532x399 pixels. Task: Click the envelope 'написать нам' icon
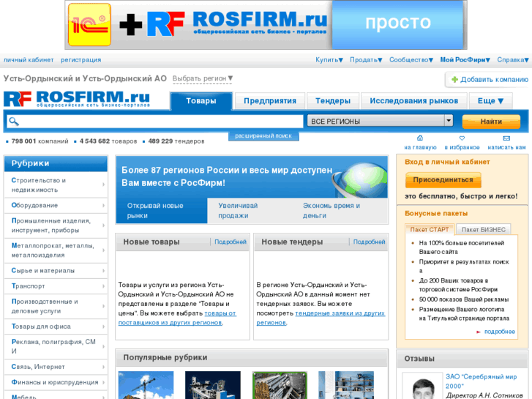(x=506, y=138)
